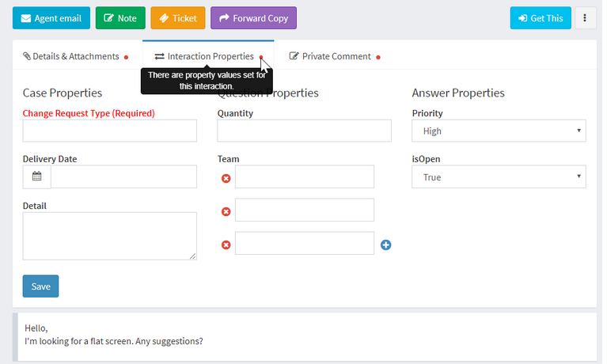Click the Agent email button
This screenshot has height=364, width=607.
(x=51, y=18)
